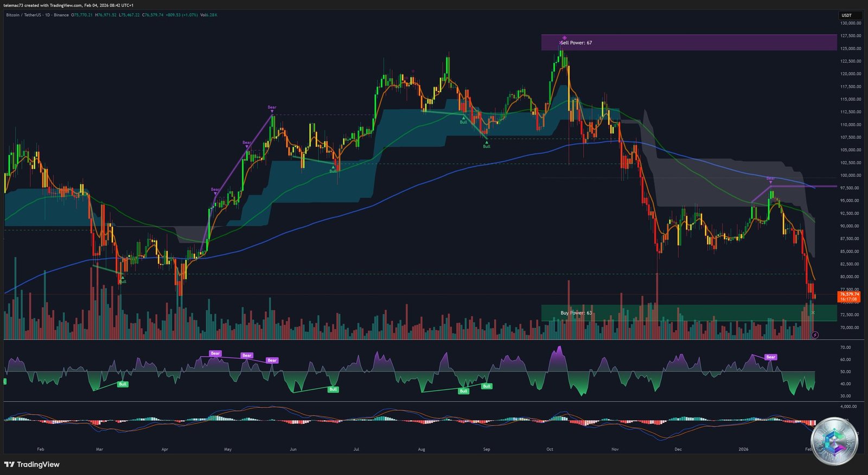This screenshot has height=475, width=868.
Task: Click the X marker inside Buy Power zone
Action: coord(813,313)
